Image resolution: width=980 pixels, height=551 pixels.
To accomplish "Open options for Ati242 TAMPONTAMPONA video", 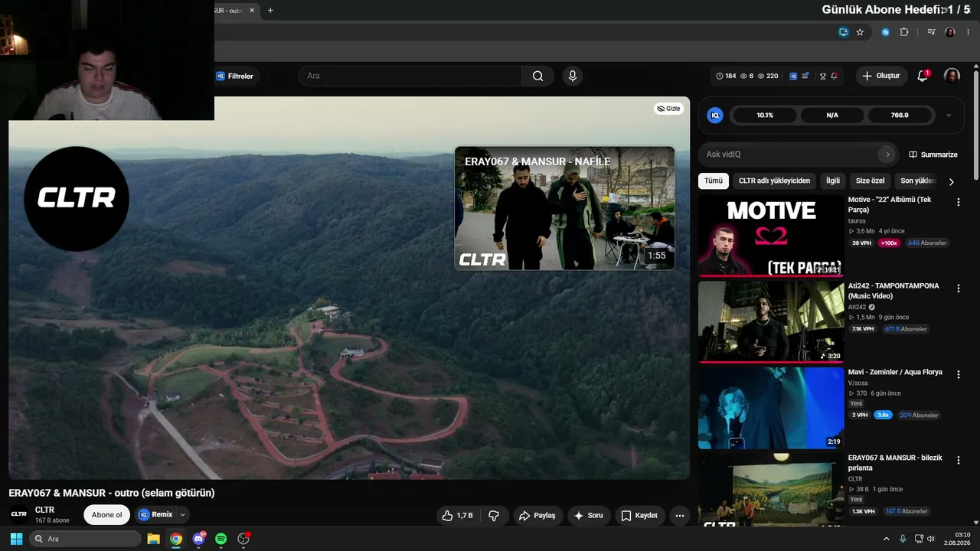I will pos(958,289).
